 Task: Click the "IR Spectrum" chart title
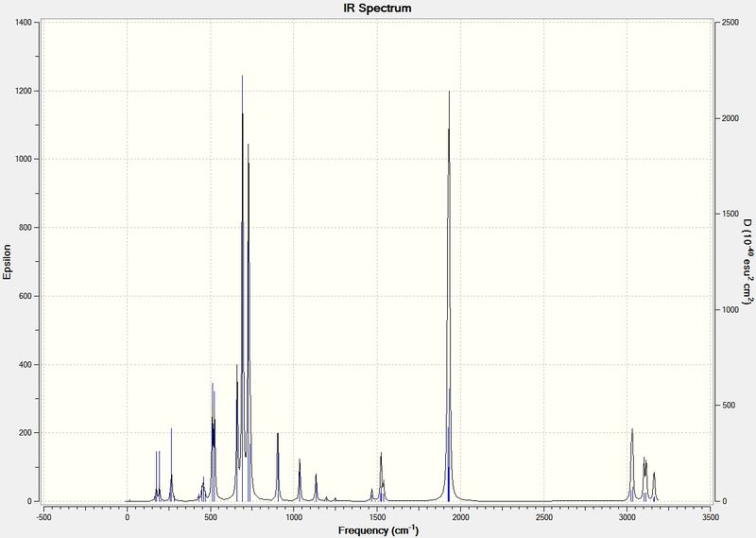point(377,9)
